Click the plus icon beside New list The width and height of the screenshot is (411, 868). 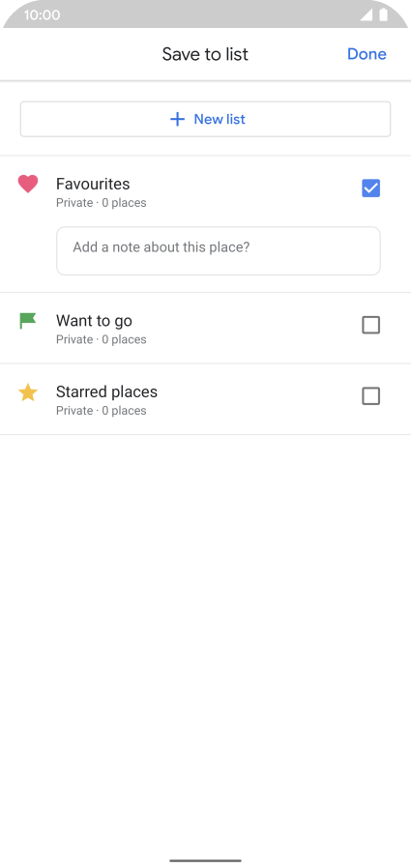pyautogui.click(x=177, y=119)
